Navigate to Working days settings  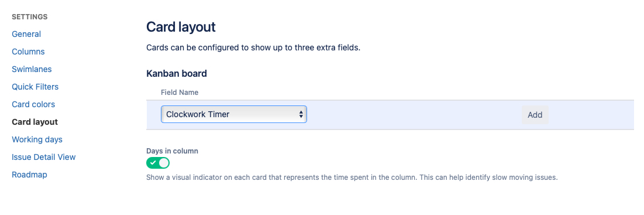[x=37, y=140]
